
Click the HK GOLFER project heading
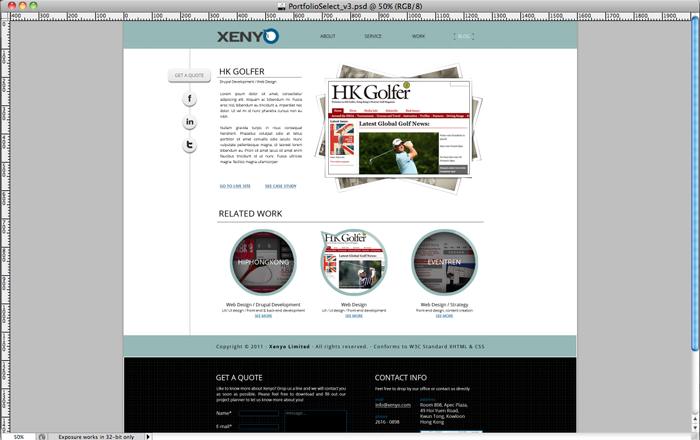pyautogui.click(x=242, y=71)
